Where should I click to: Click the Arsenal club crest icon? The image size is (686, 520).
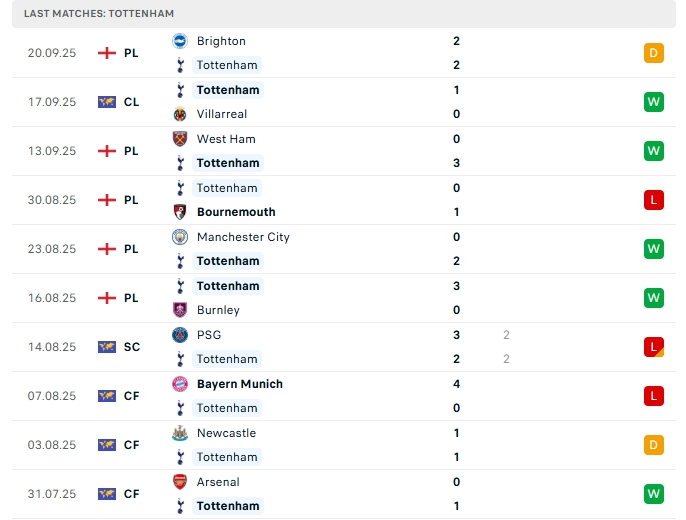tap(180, 482)
